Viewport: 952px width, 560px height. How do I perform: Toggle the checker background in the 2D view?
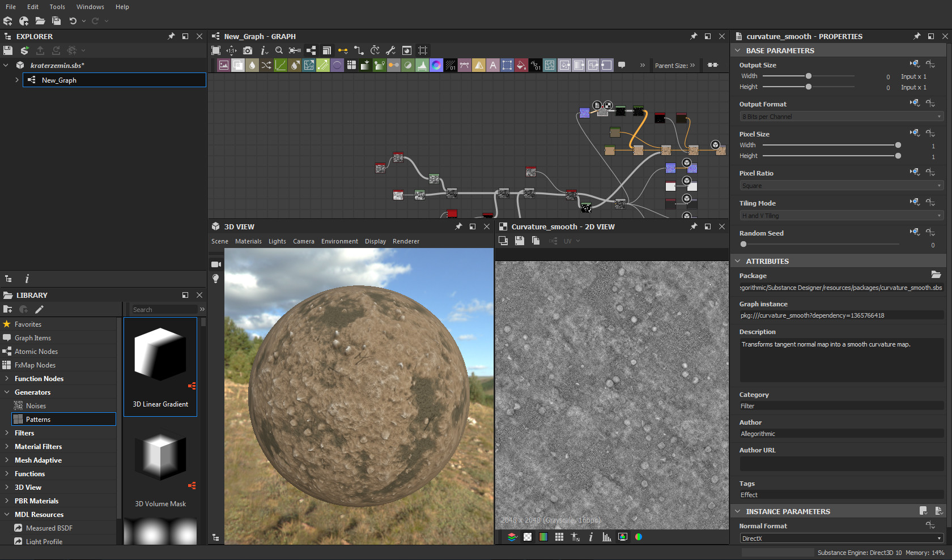[x=528, y=537]
